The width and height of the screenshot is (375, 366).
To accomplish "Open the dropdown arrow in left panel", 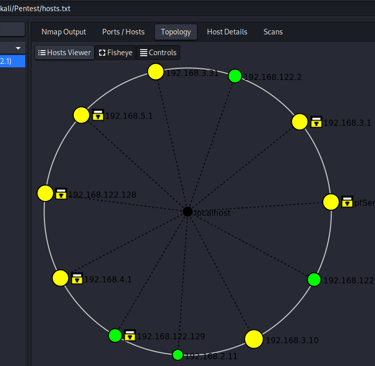I will (18, 48).
